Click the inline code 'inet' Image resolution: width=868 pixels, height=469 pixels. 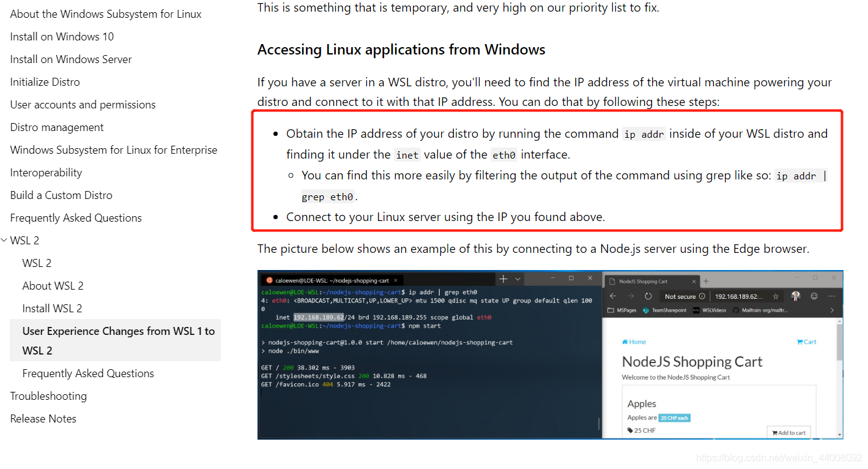[407, 155]
